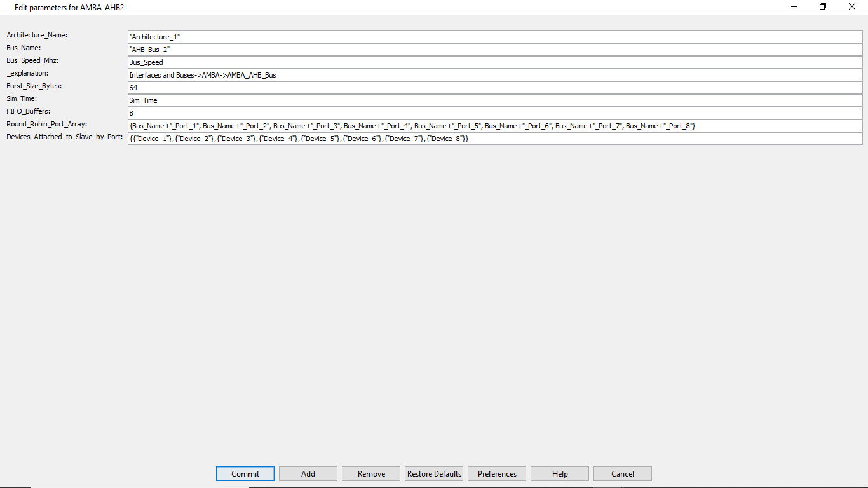The height and width of the screenshot is (488, 868).
Task: Edit Devices_Attached_to_Slave_by_Port field
Action: click(494, 139)
